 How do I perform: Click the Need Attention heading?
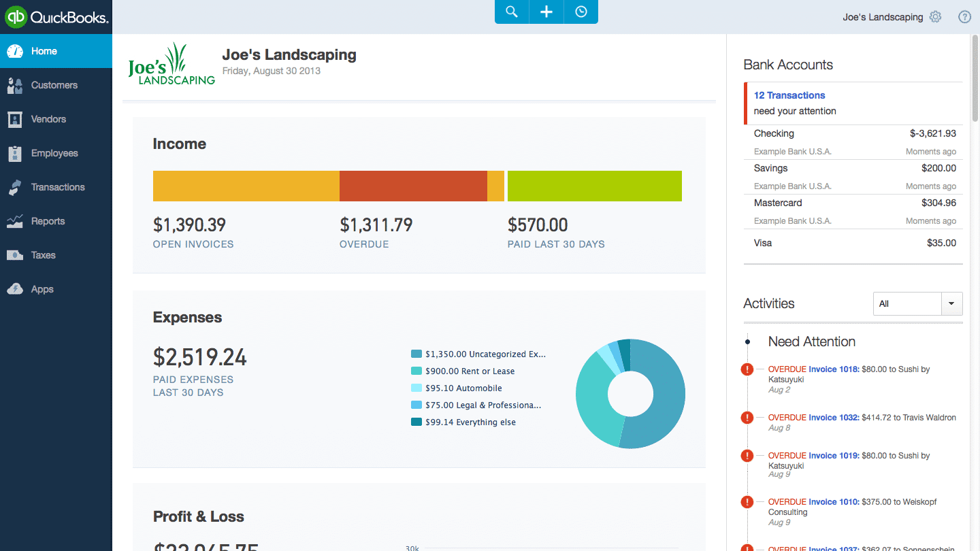(812, 341)
